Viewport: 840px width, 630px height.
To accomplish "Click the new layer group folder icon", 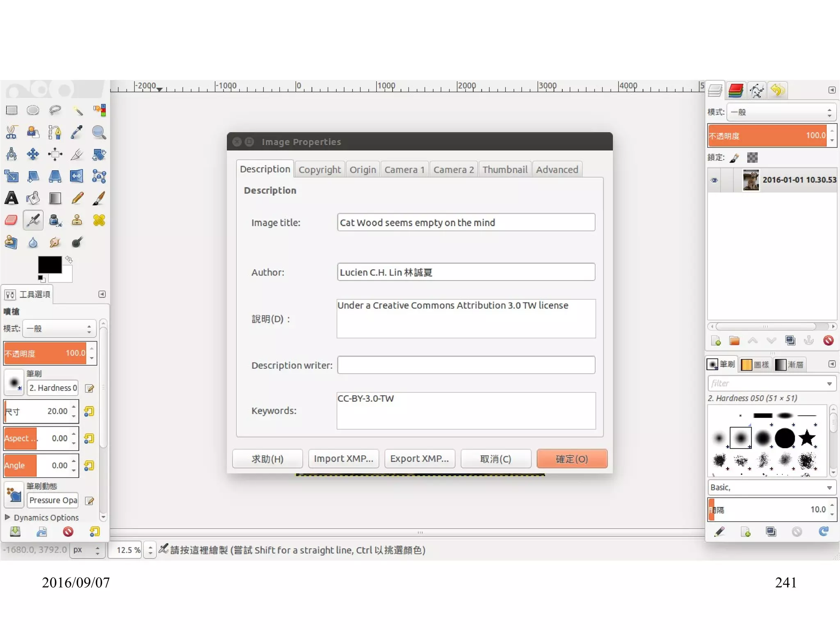I will (734, 341).
